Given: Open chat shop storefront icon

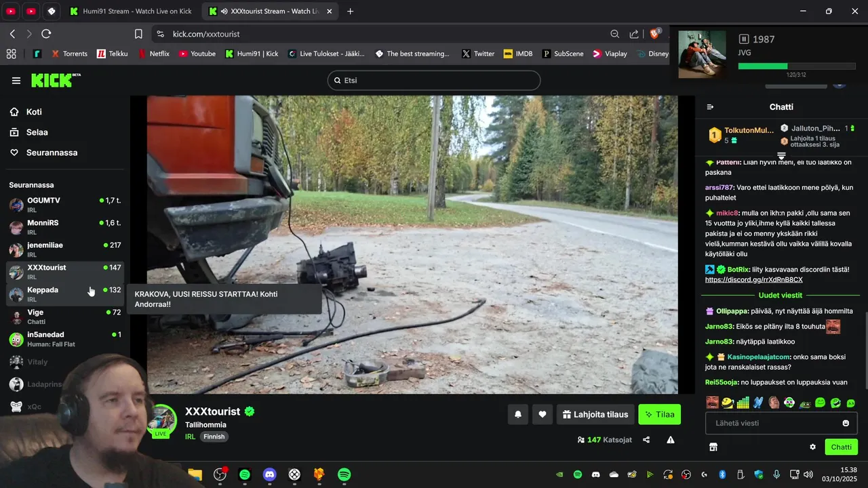Looking at the screenshot, I should (x=713, y=447).
